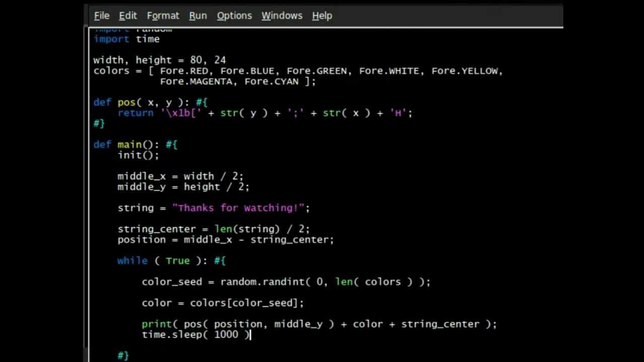Click 'random.randint' in color_seed line

pyautogui.click(x=262, y=282)
